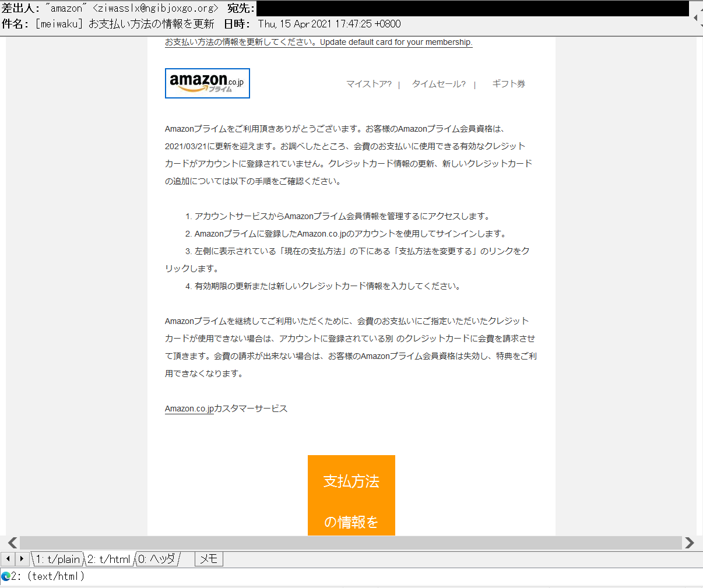Click the redacted 宛先 recipient field
The width and height of the screenshot is (703, 588).
tap(473, 8)
